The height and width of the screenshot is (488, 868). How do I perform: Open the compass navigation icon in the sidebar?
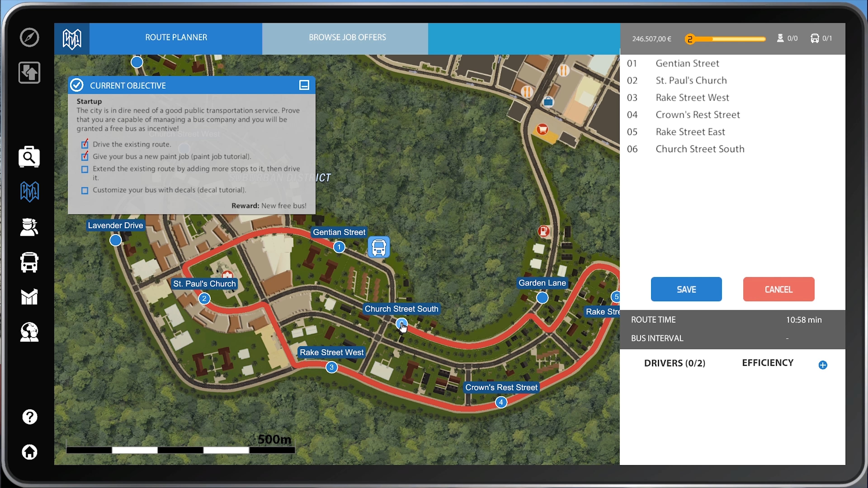[x=29, y=37]
